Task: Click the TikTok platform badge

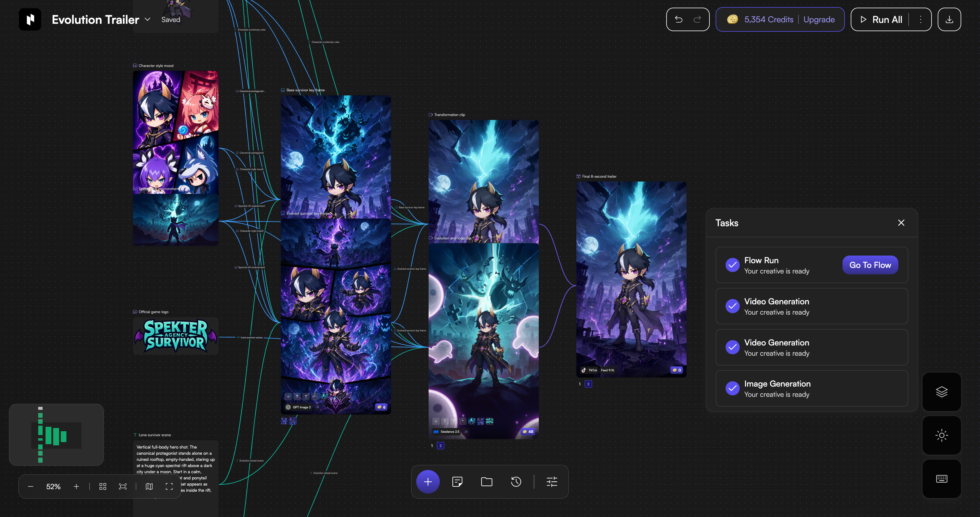Action: point(589,370)
